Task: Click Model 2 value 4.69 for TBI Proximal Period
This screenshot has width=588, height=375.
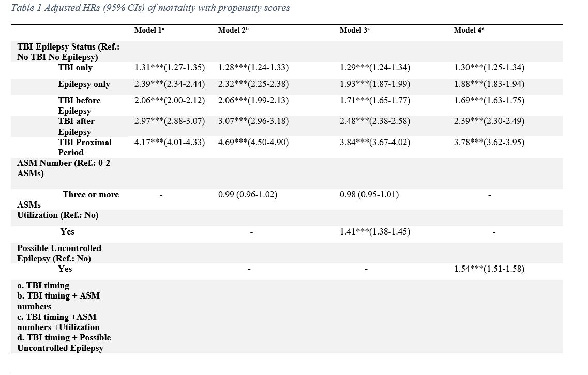Action: pyautogui.click(x=253, y=142)
